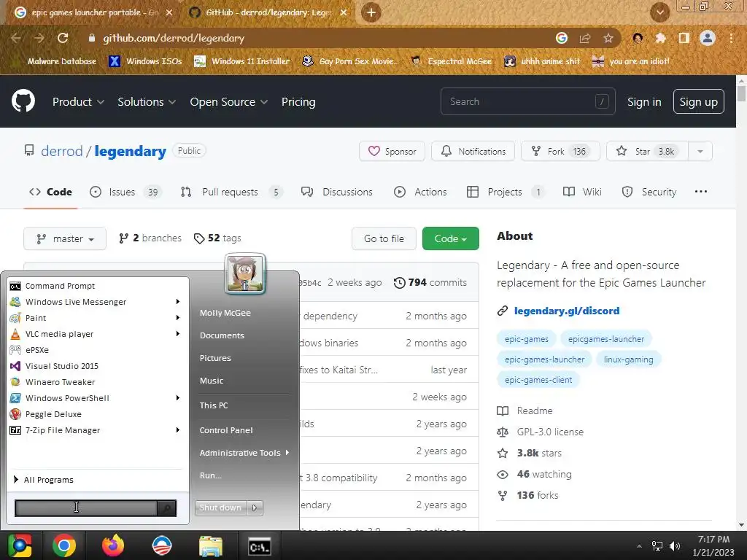Click the Google icon in address bar
Screen dimensions: 747x560
pos(562,38)
